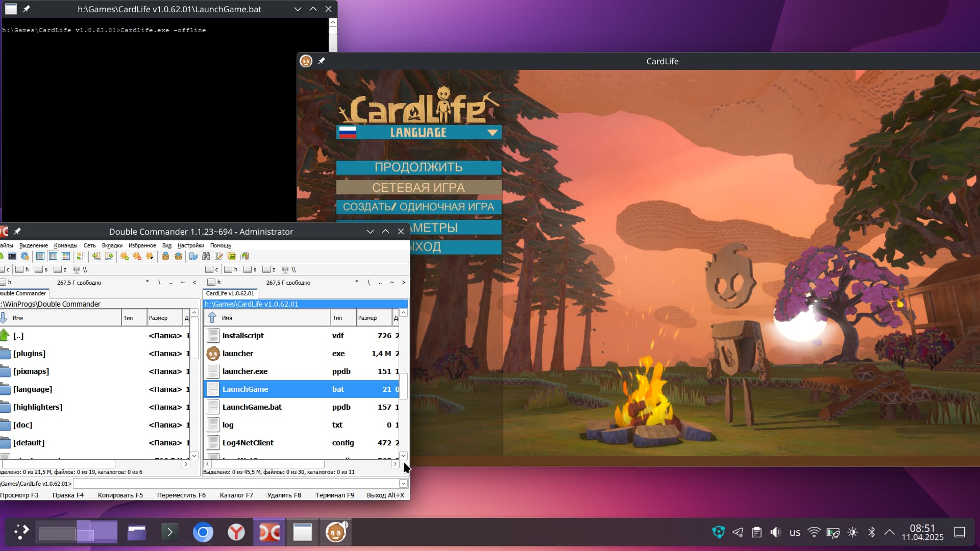Toggle the pin on Double Commander title bar
980x551 pixels.
[17, 231]
